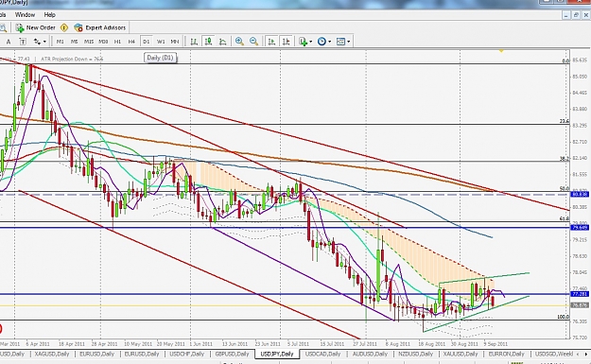The height and width of the screenshot is (364, 591).
Task: Switch chart to H4 timeframe
Action: click(131, 42)
